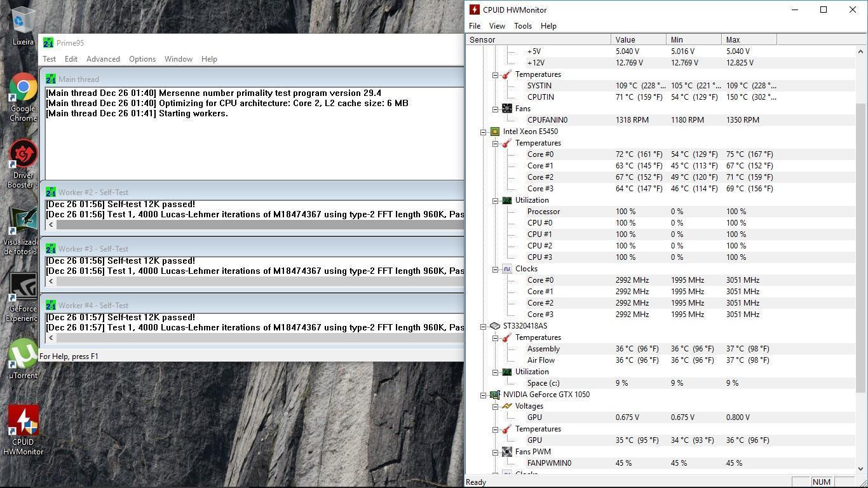Collapse the Intel Xeon E5450 tree node
The image size is (868, 488).
[x=483, y=132]
